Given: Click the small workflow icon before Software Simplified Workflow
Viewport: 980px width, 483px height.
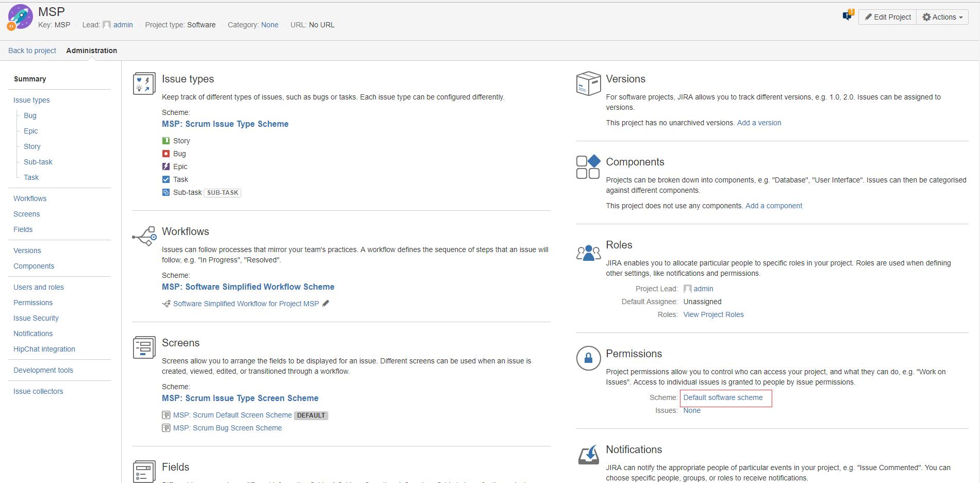Looking at the screenshot, I should pos(166,304).
